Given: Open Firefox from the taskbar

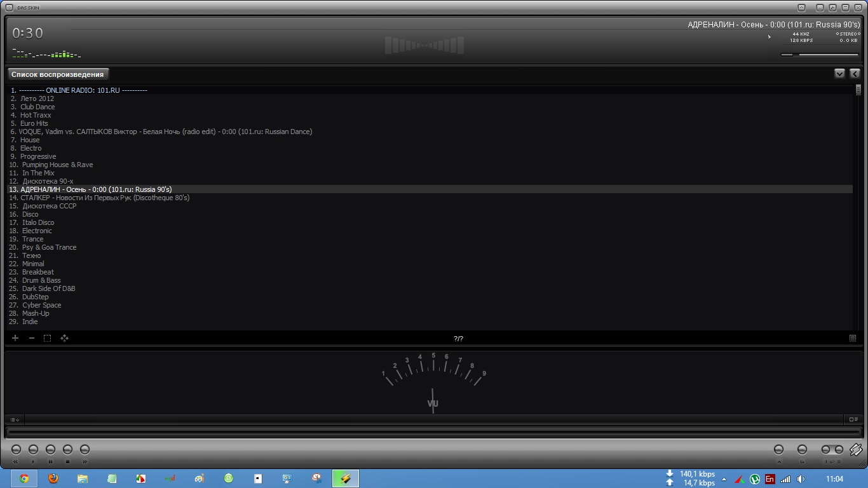Looking at the screenshot, I should [x=53, y=478].
